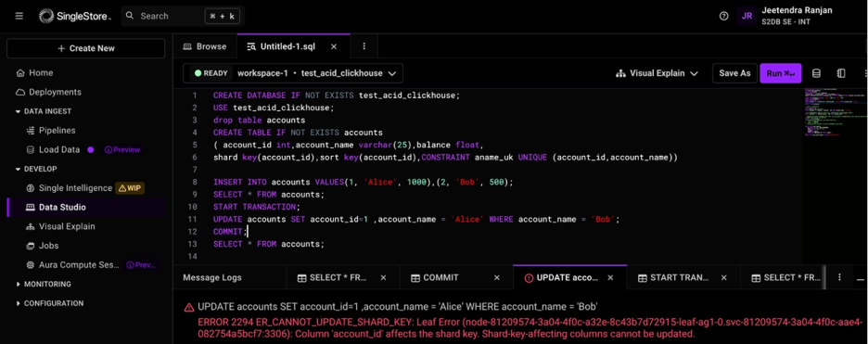The height and width of the screenshot is (344, 868).
Task: Select first SELECT * FR... result tab
Action: click(332, 277)
